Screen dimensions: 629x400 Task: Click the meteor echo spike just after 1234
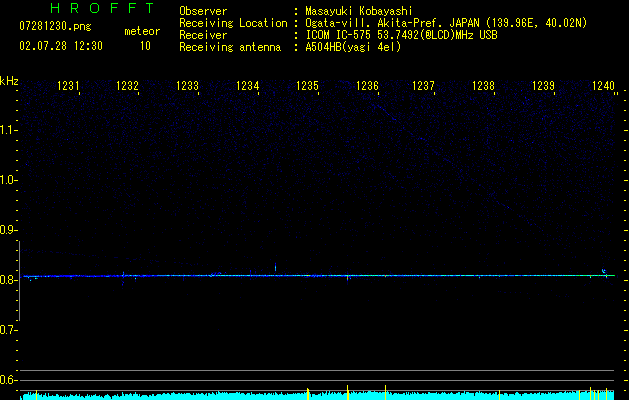[275, 267]
